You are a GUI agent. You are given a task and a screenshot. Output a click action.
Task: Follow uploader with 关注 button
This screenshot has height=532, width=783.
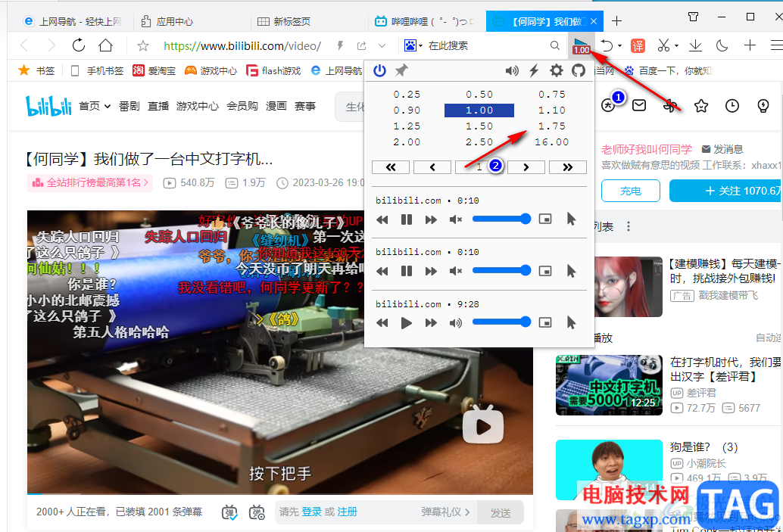point(726,191)
